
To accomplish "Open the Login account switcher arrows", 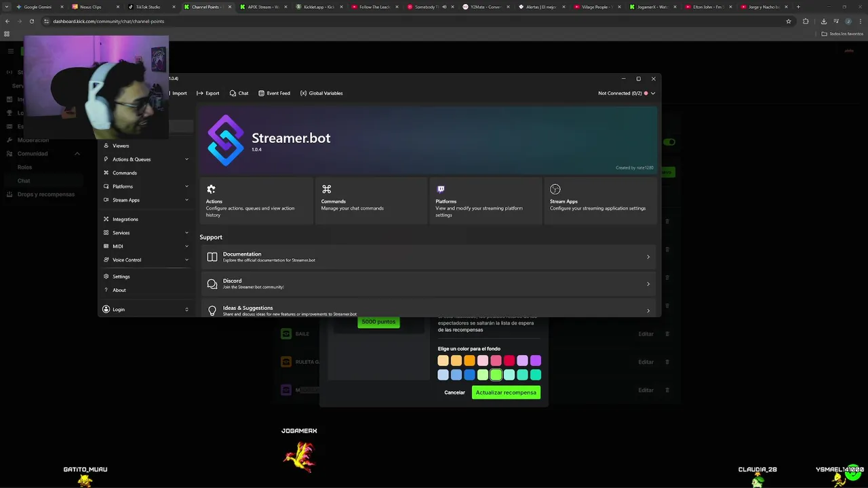I will tap(186, 309).
